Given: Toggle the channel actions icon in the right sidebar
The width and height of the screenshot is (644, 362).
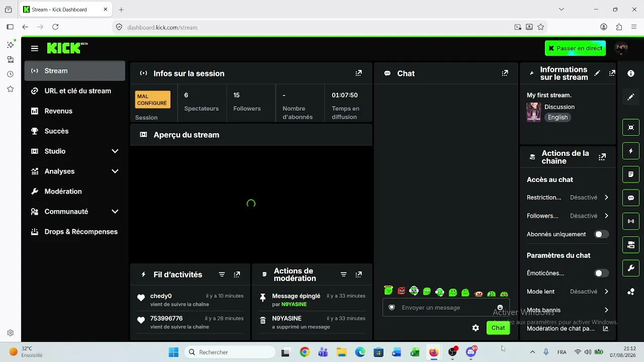Looking at the screenshot, I should 631,245.
